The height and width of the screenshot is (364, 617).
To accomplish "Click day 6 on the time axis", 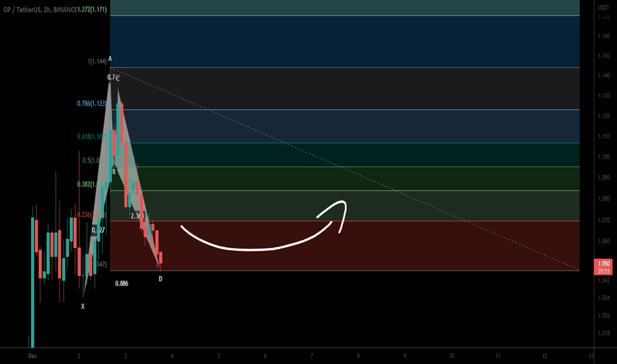I will [x=265, y=356].
